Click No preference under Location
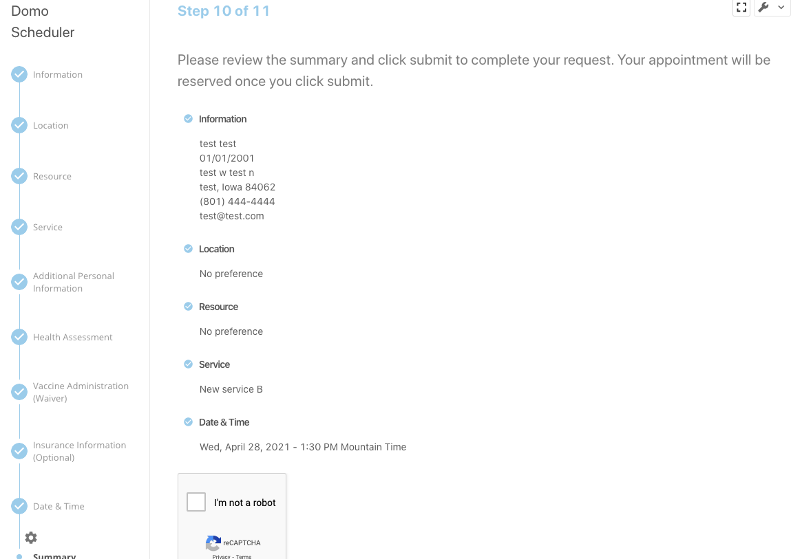This screenshot has height=560, width=791. (231, 274)
